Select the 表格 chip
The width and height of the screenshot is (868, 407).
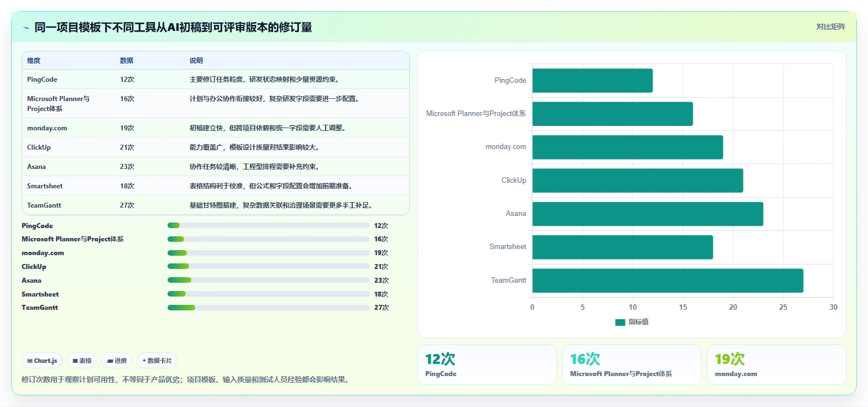point(82,361)
